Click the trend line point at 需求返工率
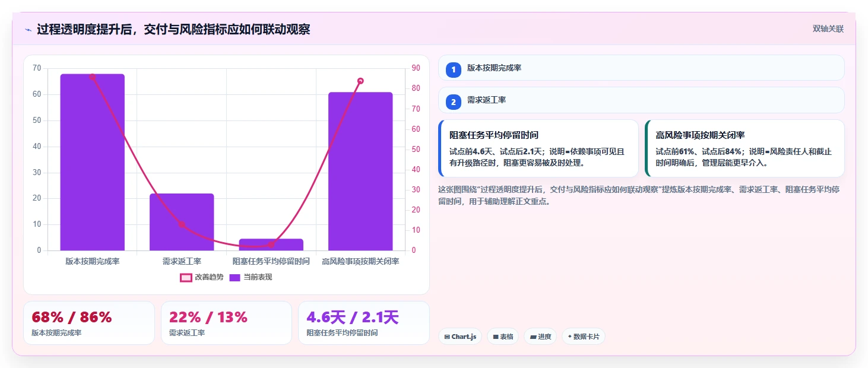Viewport: 868px width, 368px height. coord(182,224)
